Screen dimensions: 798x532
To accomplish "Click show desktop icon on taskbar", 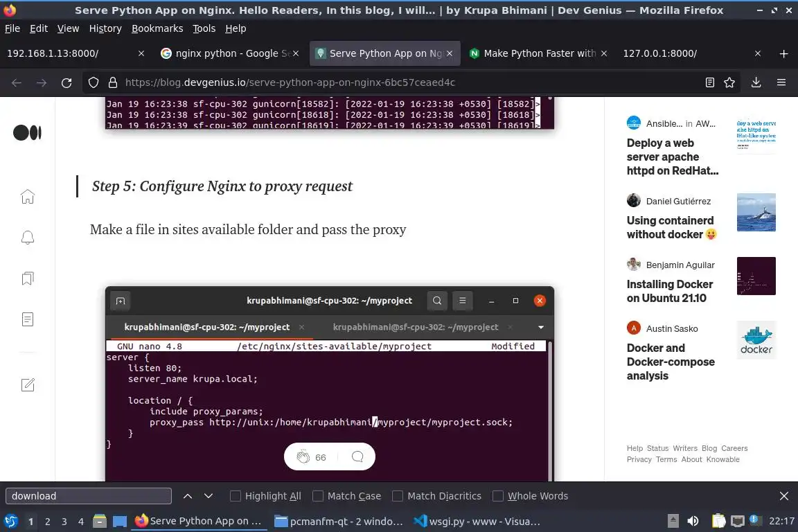I will (x=120, y=522).
